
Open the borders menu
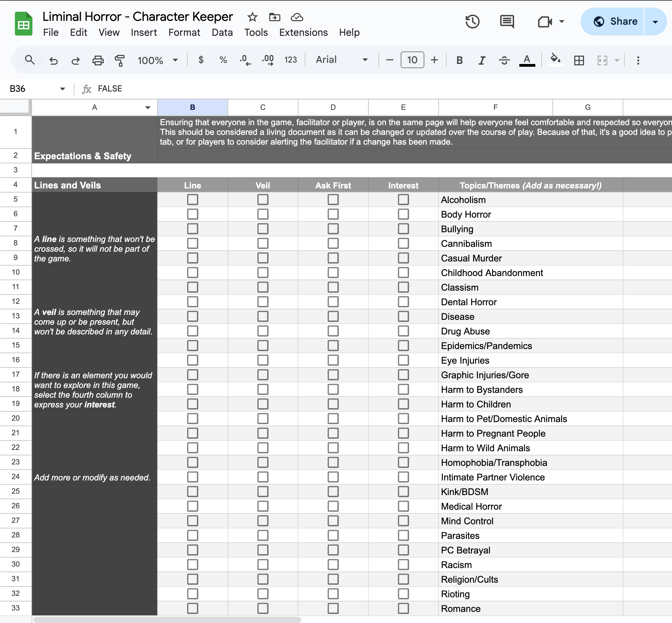tap(579, 60)
